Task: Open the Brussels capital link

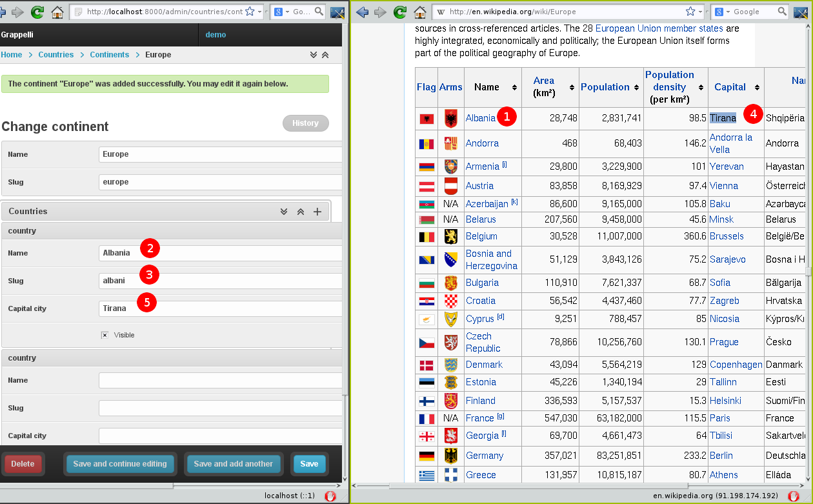Action: click(727, 236)
